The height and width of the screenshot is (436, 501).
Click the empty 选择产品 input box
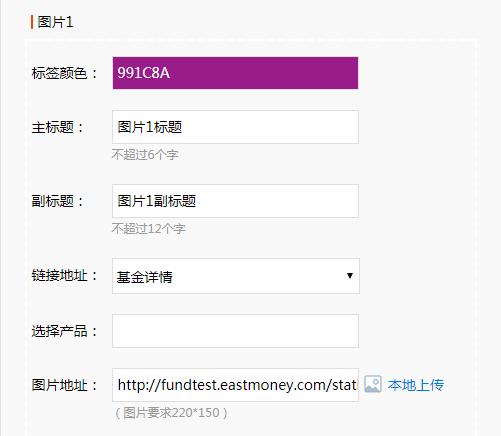235,331
